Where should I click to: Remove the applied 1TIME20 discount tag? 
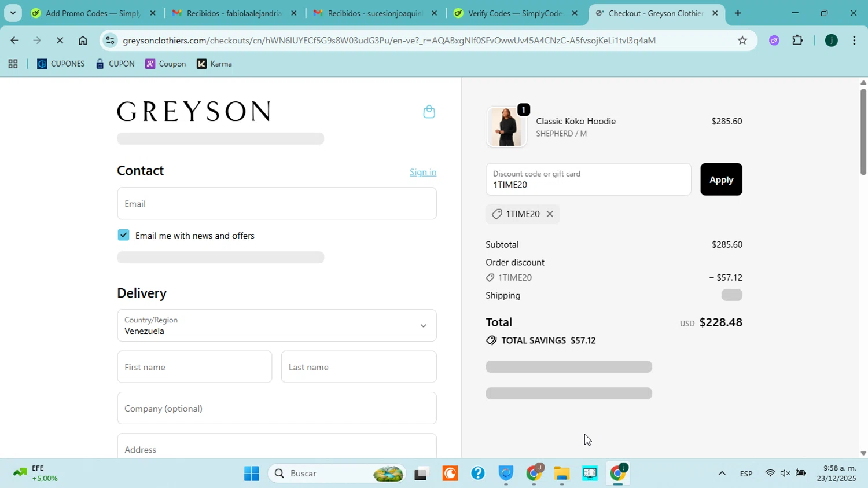point(550,214)
